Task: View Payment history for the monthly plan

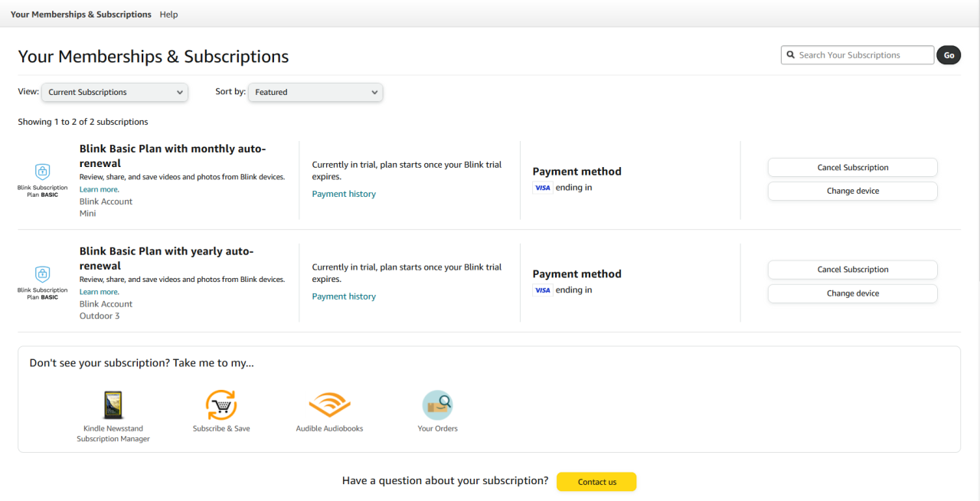Action: (344, 193)
